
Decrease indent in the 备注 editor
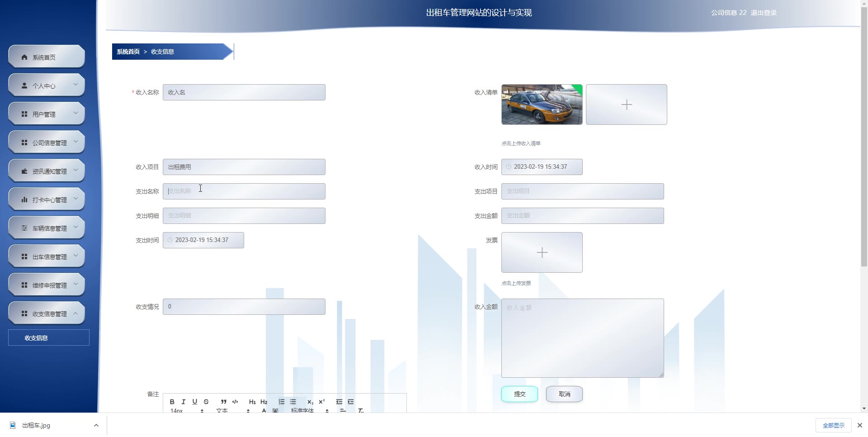click(339, 402)
